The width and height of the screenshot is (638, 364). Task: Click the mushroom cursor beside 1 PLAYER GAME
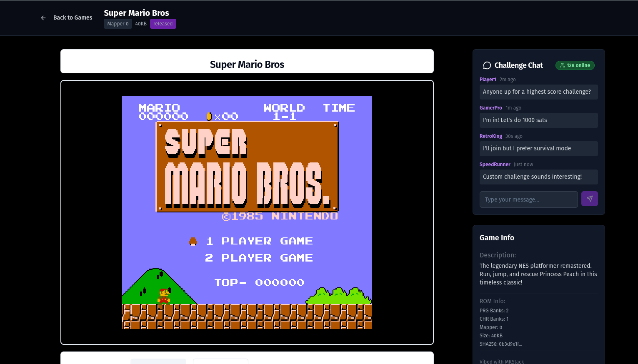tap(193, 241)
